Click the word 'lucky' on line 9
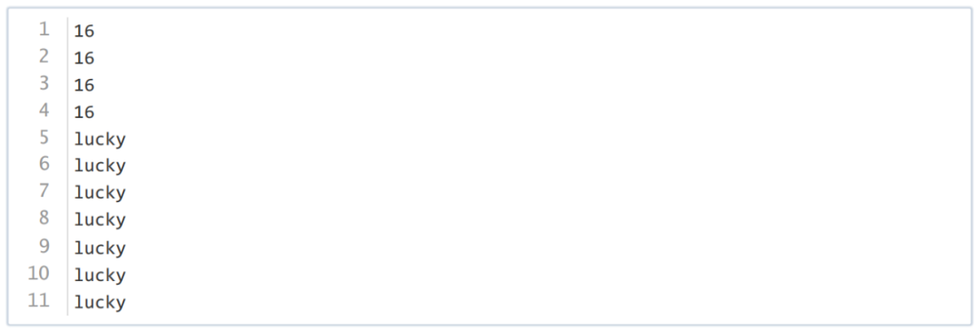 pyautogui.click(x=100, y=248)
